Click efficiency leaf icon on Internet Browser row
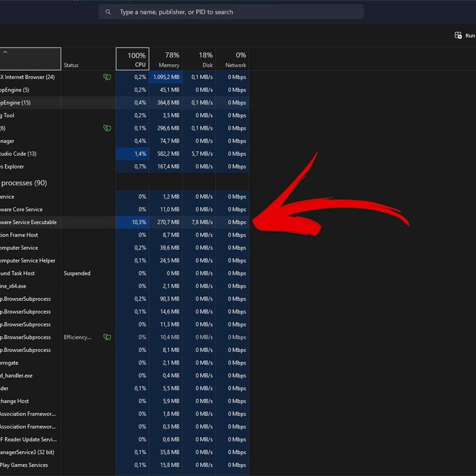This screenshot has height=476, width=476. 107,77
